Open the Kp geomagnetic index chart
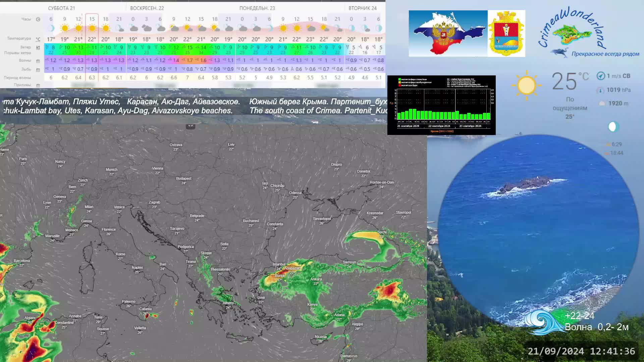The image size is (644, 362). point(441,105)
